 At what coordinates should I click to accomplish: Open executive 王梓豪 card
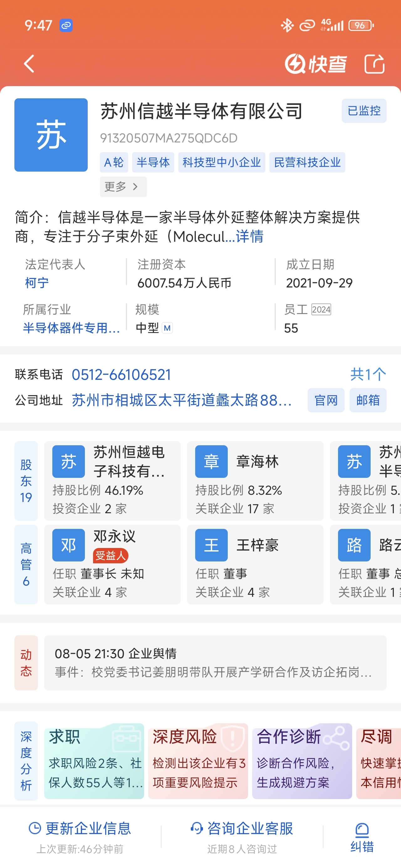click(x=255, y=564)
